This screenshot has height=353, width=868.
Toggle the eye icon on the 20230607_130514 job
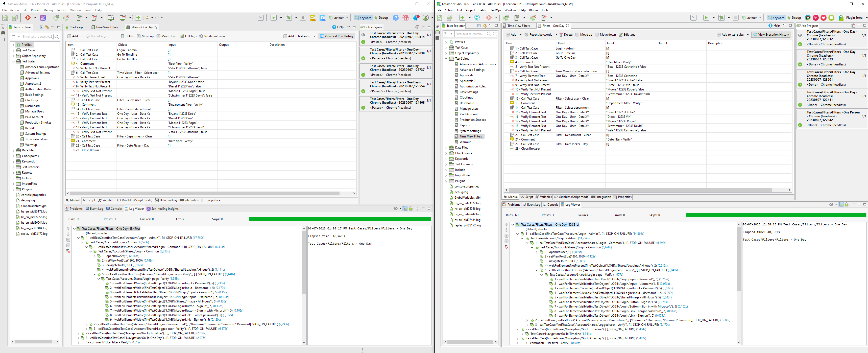coord(363,35)
